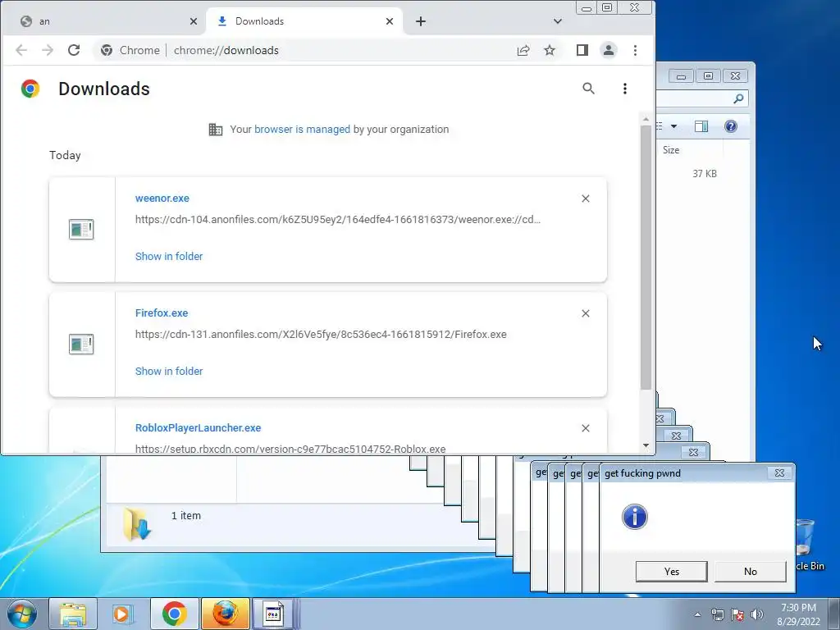Open Chrome profile avatar
The image size is (840, 630).
coord(609,50)
